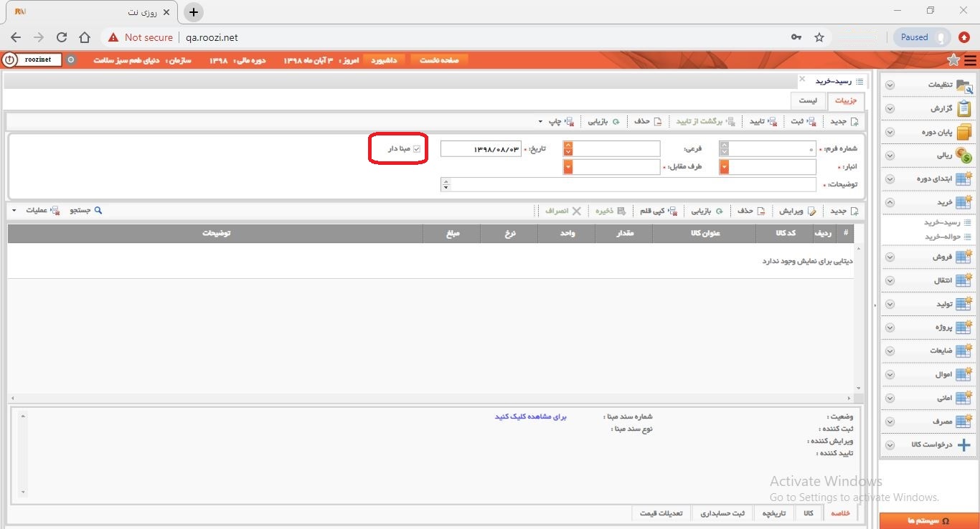Click the شماره فرم stepper arrows
The image size is (980, 529).
click(x=724, y=149)
